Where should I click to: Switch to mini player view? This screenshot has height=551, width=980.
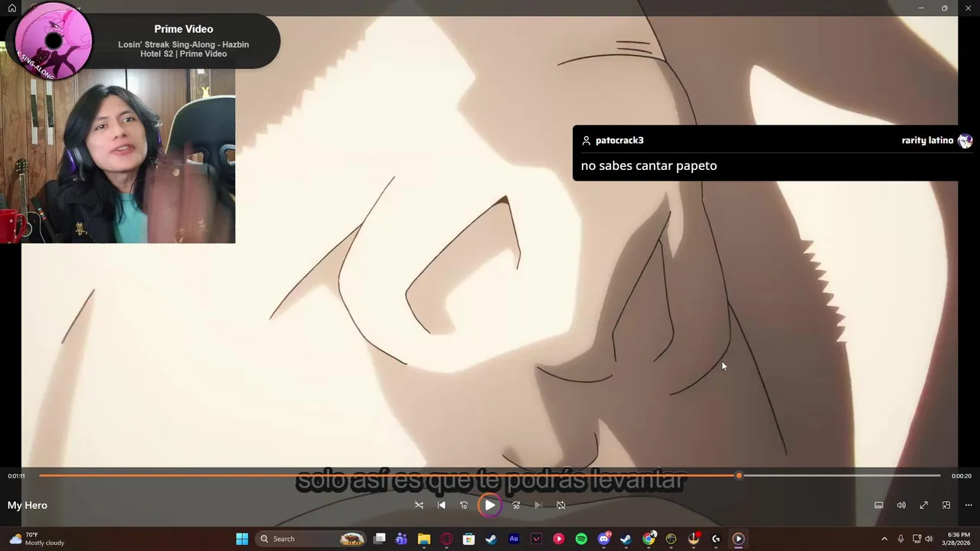click(x=946, y=505)
